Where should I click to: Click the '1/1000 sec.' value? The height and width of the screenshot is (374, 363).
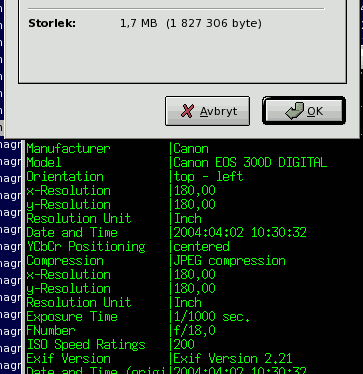pyautogui.click(x=212, y=316)
